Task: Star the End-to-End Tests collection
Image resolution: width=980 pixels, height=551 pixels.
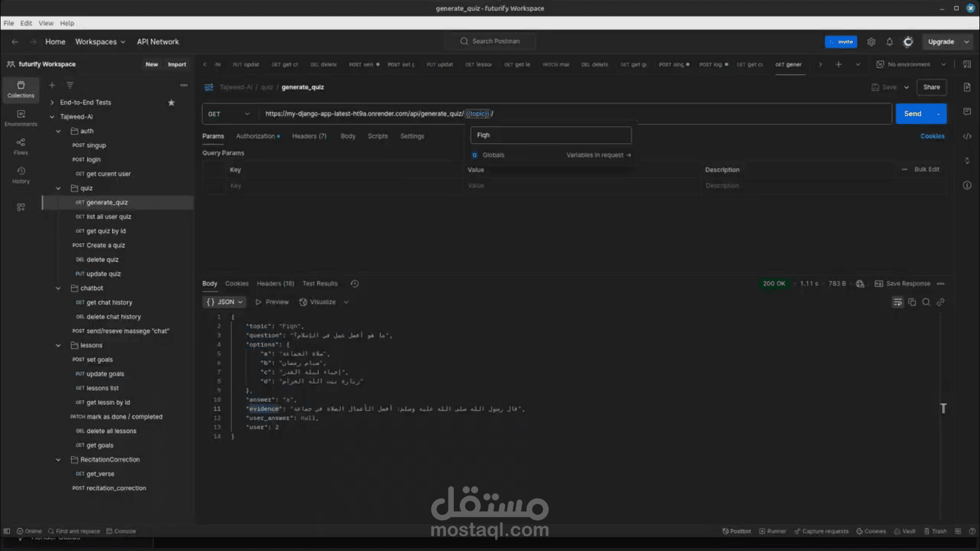Action: pos(171,103)
